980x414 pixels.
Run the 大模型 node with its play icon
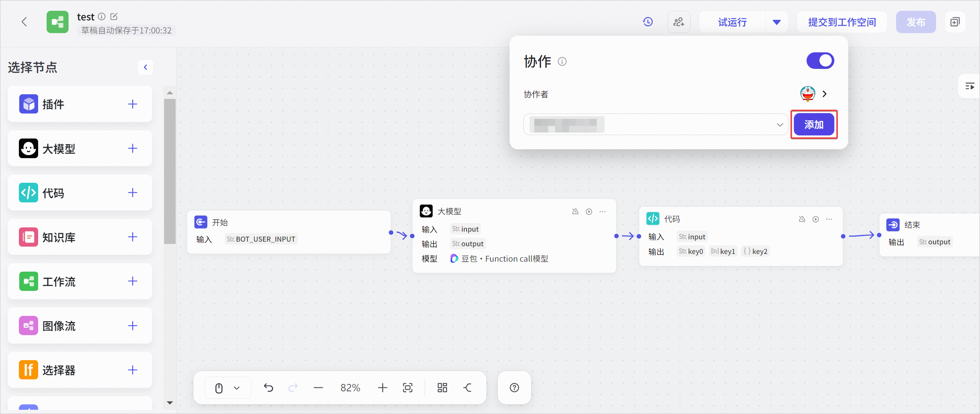tap(589, 212)
